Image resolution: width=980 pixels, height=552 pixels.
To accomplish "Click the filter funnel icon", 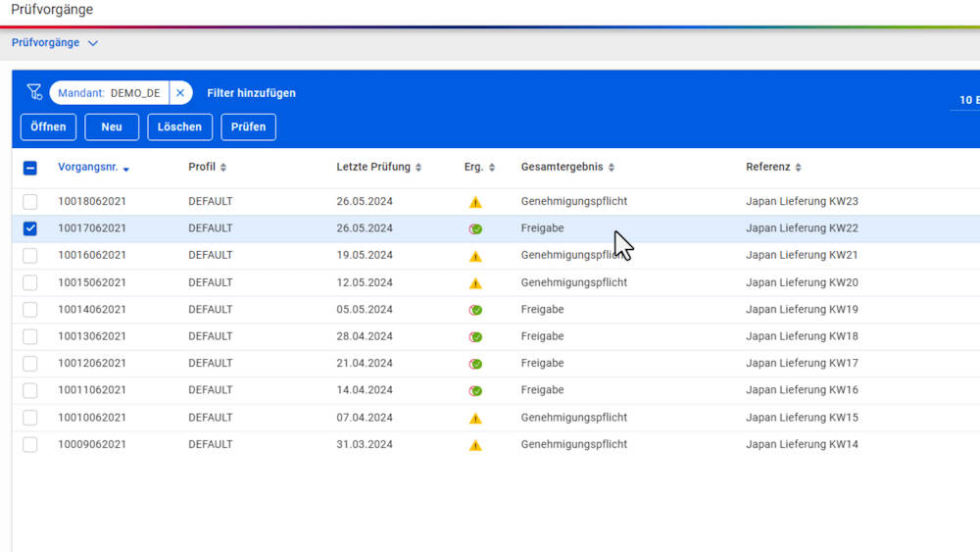I will pyautogui.click(x=34, y=92).
